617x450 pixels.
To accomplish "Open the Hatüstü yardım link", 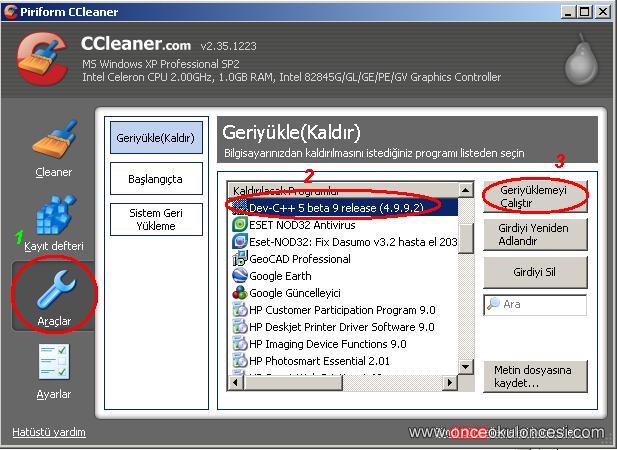I will tap(49, 432).
